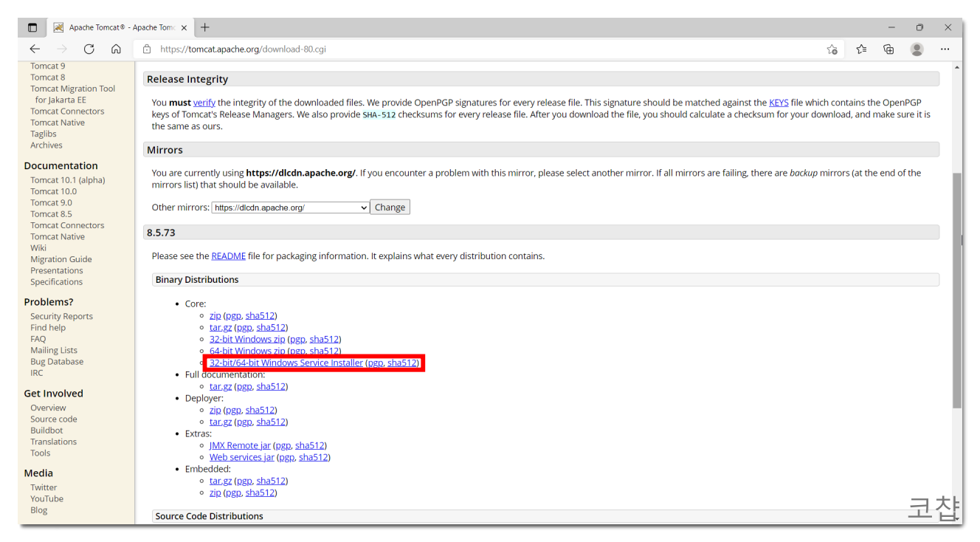Open Tomcat 10.1 (alpha) documentation
The width and height of the screenshot is (980, 542).
point(68,179)
